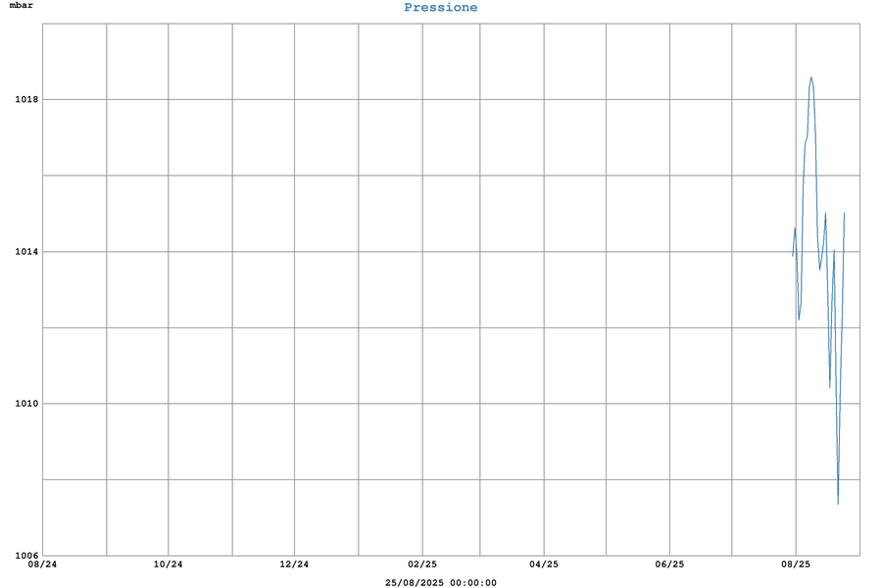Click the 1006 y-axis label

click(x=26, y=556)
